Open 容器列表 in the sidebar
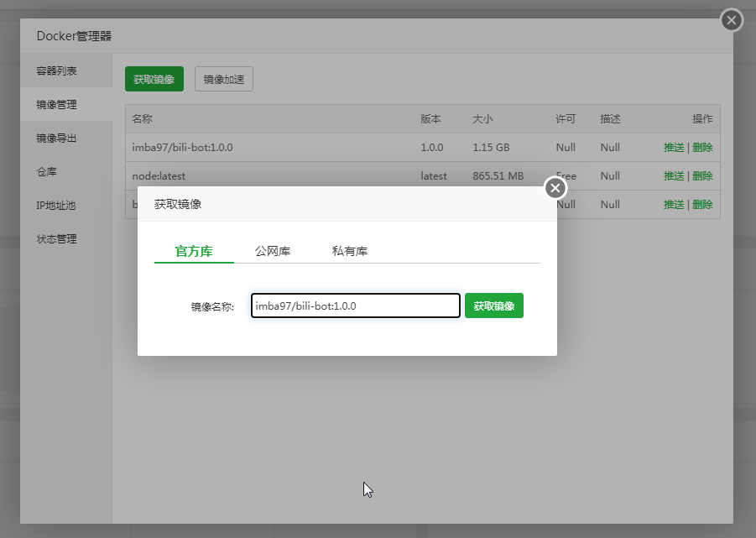 pos(57,71)
